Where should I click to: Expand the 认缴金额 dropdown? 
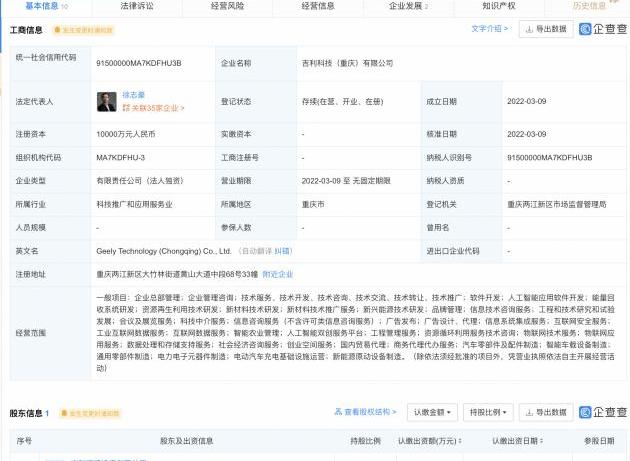tap(432, 412)
